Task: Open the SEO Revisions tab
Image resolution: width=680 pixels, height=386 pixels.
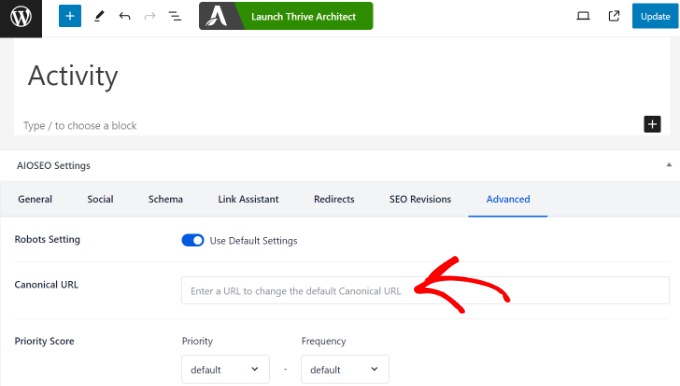Action: pyautogui.click(x=420, y=199)
